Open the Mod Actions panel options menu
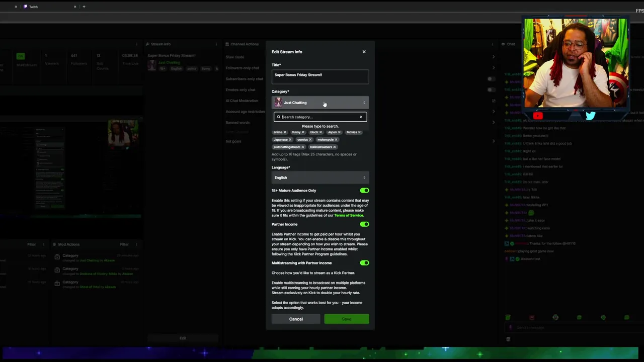This screenshot has height=362, width=644. [x=136, y=244]
